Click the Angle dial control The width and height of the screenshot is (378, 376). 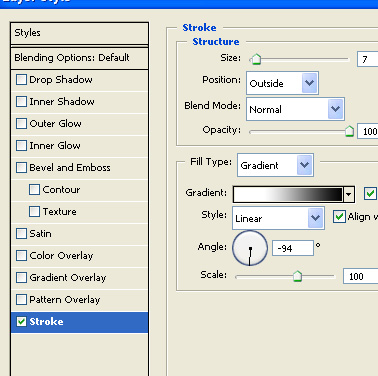coord(250,248)
